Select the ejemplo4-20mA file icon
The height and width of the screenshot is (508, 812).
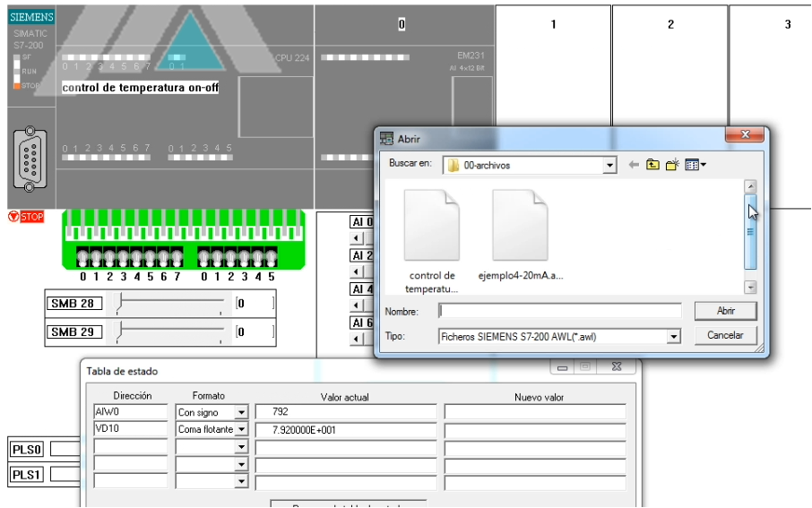click(520, 225)
